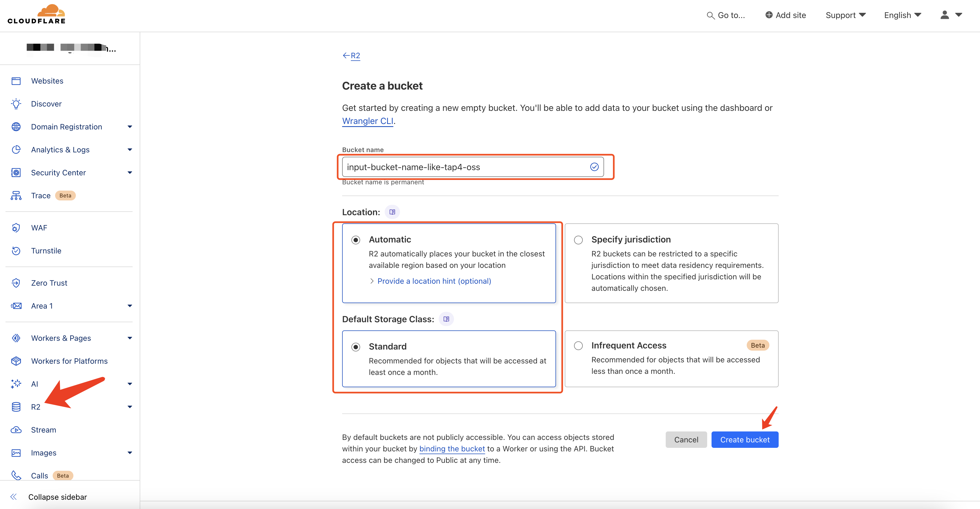Image resolution: width=980 pixels, height=509 pixels.
Task: Open Websites in the sidebar
Action: 47,81
